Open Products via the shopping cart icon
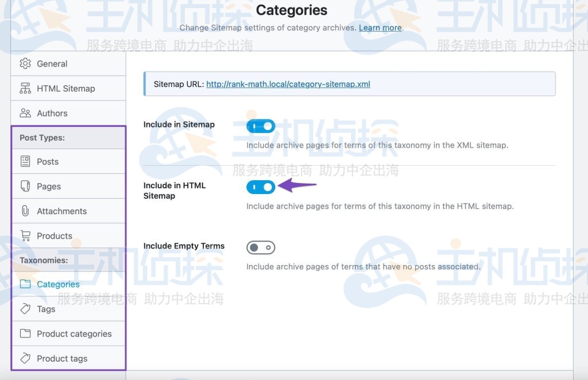The height and width of the screenshot is (380, 588). (24, 235)
